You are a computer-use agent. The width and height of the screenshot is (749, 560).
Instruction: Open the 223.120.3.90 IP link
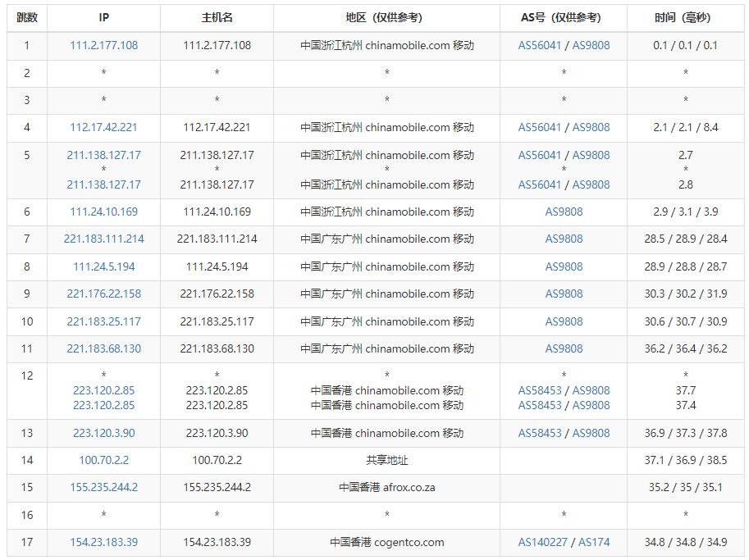click(x=103, y=433)
